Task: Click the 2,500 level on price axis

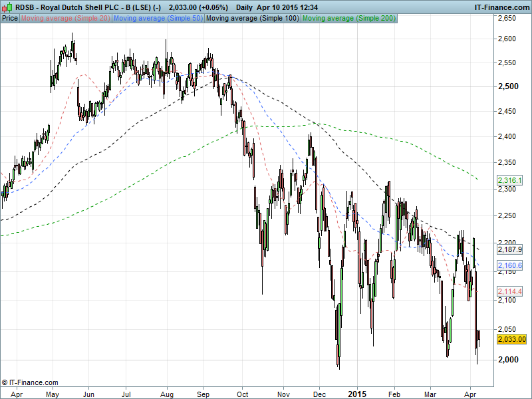Action: (508, 88)
